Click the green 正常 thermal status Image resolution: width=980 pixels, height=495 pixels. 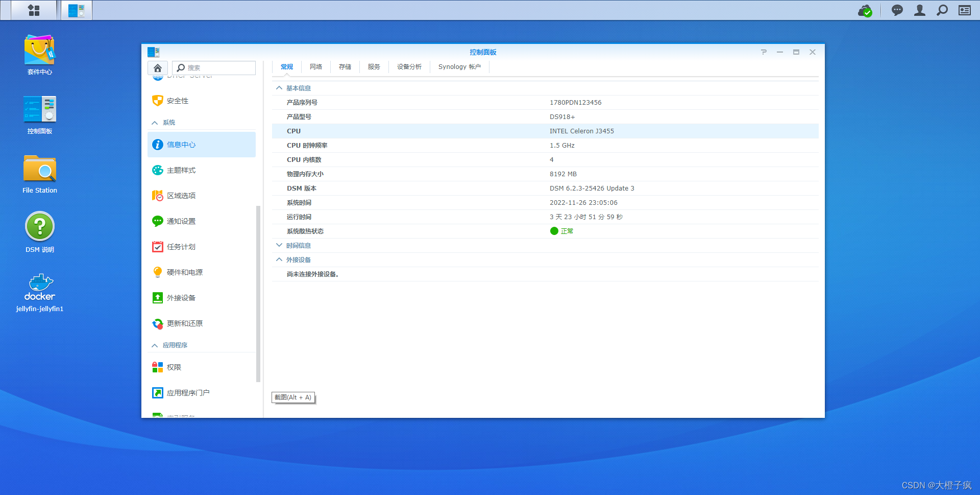pos(561,231)
